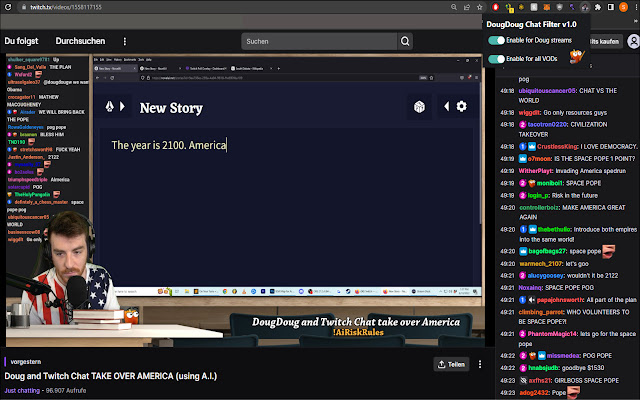Click the left triangle arrow beside gear
Image resolution: width=640 pixels, height=400 pixels.
click(447, 106)
